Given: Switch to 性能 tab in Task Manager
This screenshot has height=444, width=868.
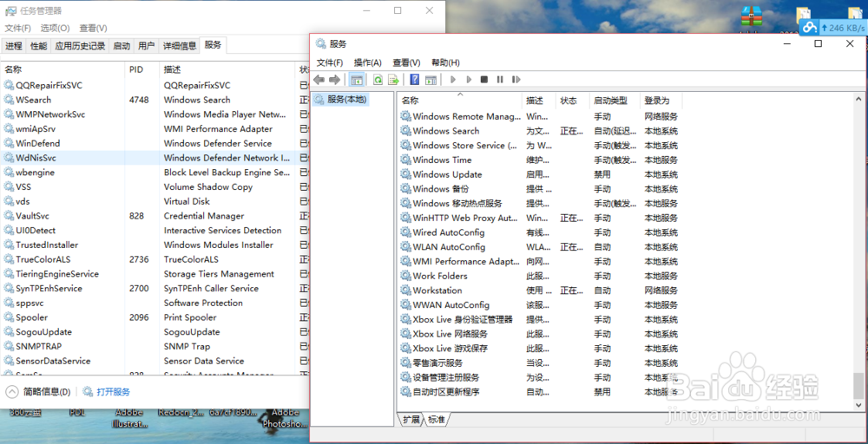Looking at the screenshot, I should (39, 46).
